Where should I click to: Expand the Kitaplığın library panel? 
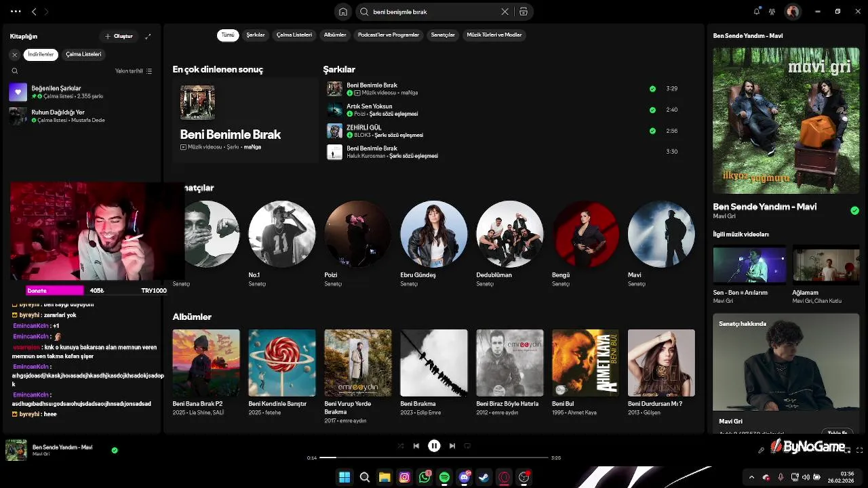click(x=148, y=36)
